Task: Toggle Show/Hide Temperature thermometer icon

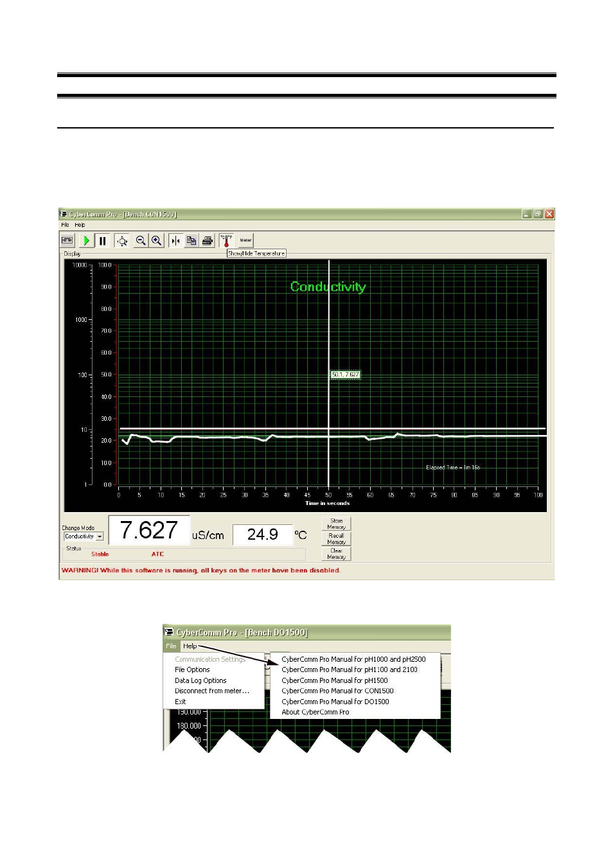Action: (x=226, y=240)
